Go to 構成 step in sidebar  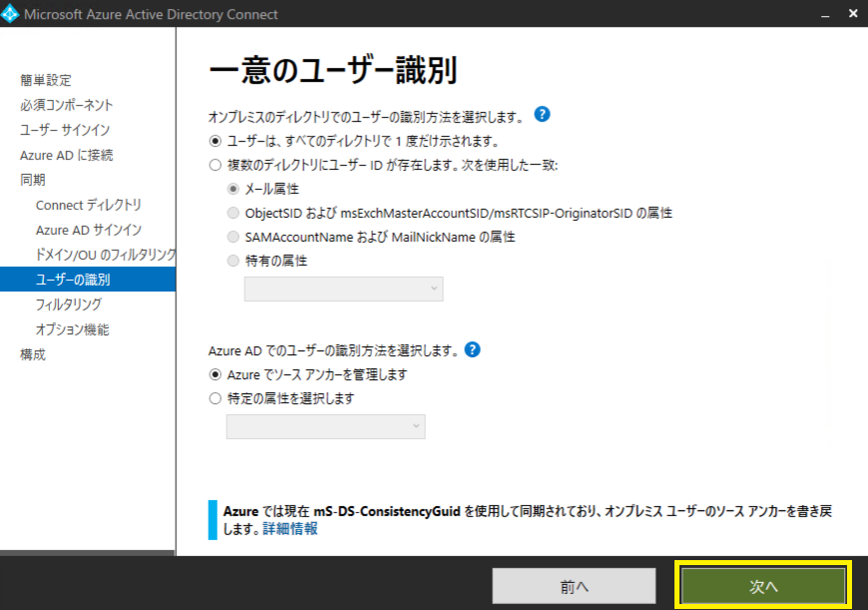pos(33,354)
